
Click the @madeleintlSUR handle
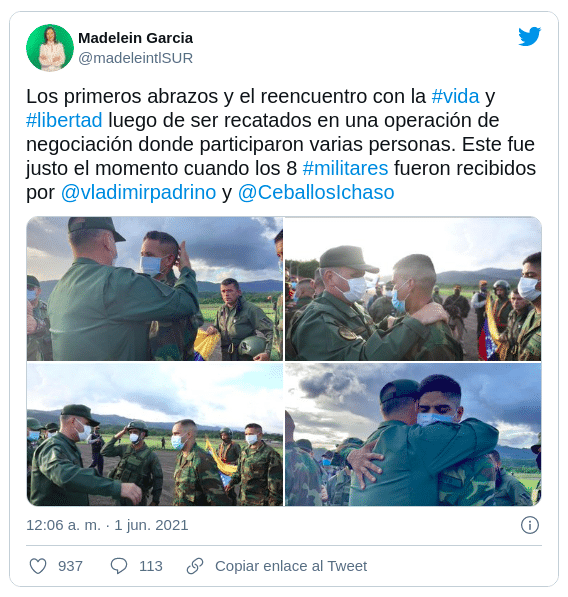click(x=136, y=58)
